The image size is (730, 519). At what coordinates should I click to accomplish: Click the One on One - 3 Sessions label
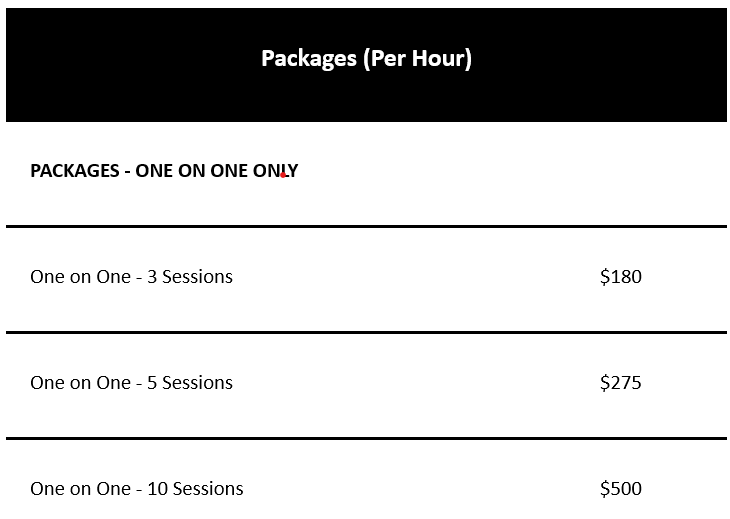pyautogui.click(x=131, y=277)
